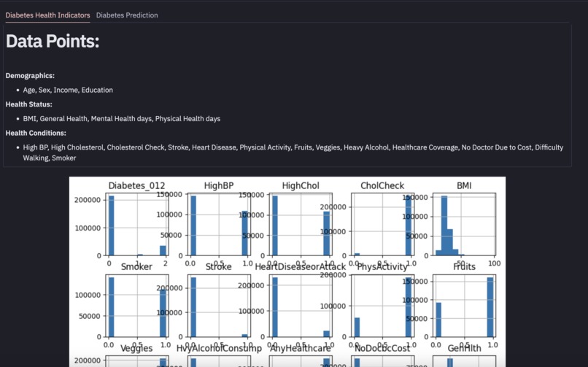Select the 'Health Conditions:' label
Screen dimensions: 588x367
(x=36, y=133)
